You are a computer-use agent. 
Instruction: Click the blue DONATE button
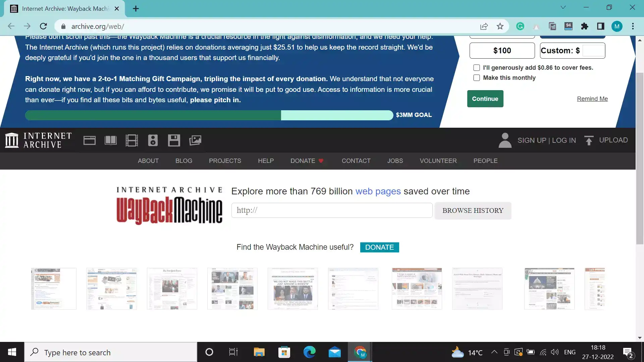click(x=380, y=247)
